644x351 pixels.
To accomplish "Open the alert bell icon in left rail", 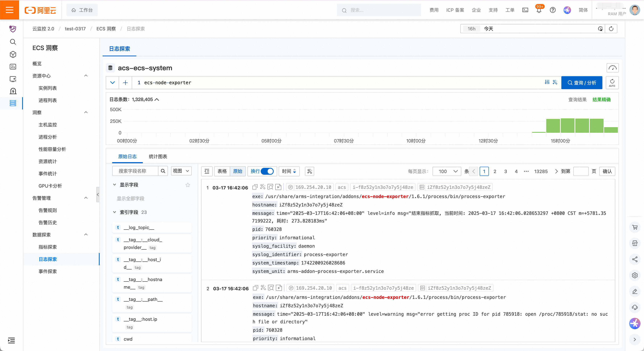I will (13, 91).
